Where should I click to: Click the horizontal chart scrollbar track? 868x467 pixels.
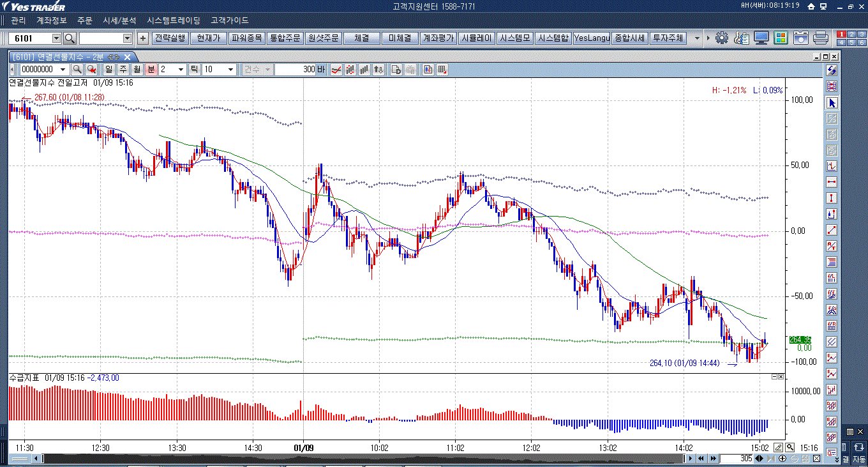357,459
